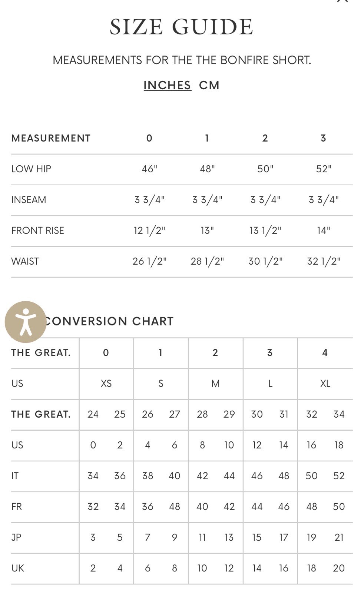364x593 pixels.
Task: Click the LOW HIP row label
Action: pyautogui.click(x=31, y=169)
